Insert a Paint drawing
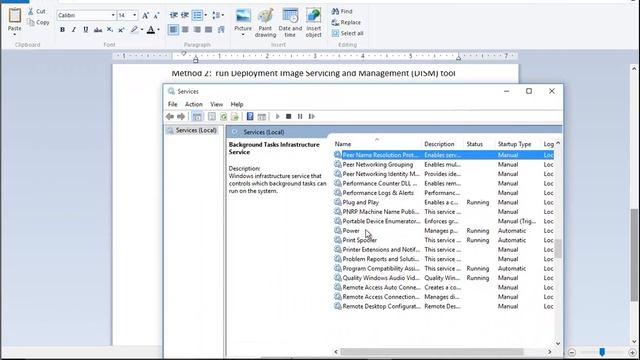Viewport: 640px width, 360px height. tap(265, 22)
